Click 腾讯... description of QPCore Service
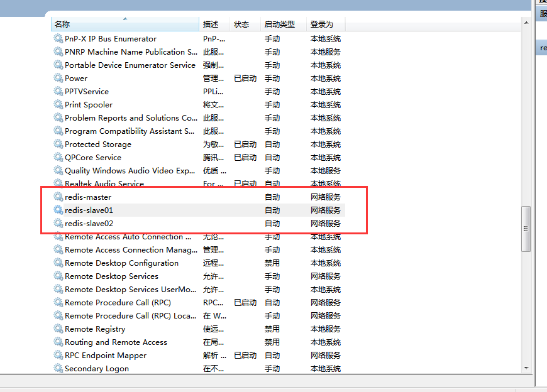 click(214, 157)
